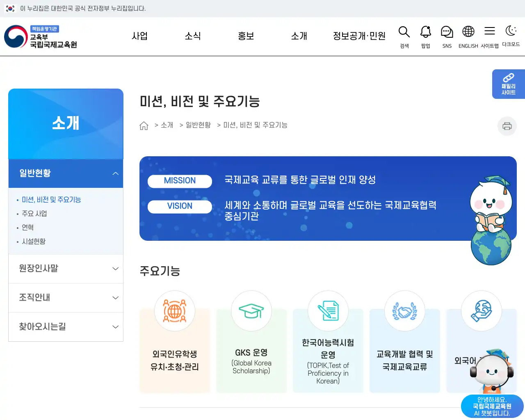Viewport: 525px width, 420px height.
Task: Expand the 조직안내 sidebar section
Action: pyautogui.click(x=66, y=298)
